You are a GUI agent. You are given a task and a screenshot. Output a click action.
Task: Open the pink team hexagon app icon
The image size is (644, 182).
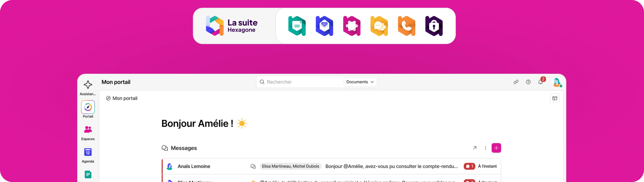pyautogui.click(x=352, y=26)
